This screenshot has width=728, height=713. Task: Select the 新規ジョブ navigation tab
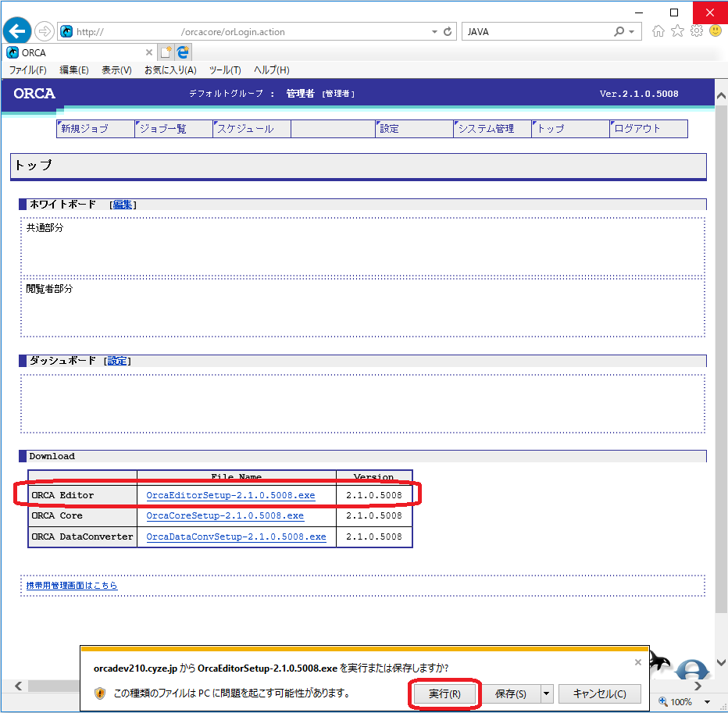[x=95, y=129]
